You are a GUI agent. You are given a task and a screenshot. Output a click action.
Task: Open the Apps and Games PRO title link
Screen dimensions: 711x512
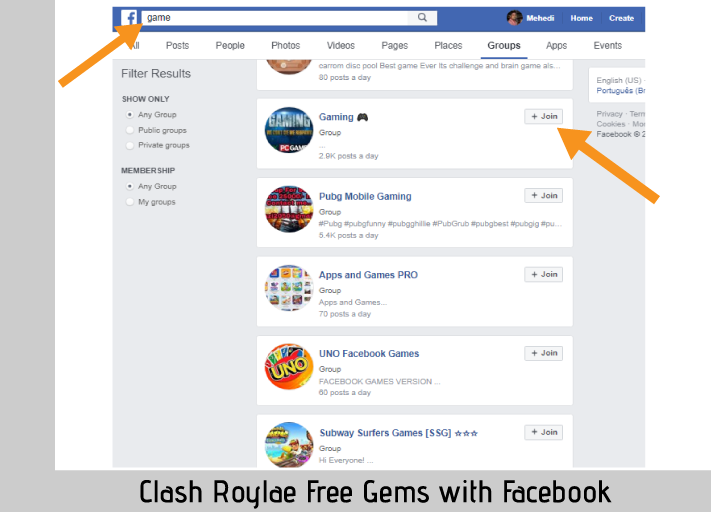[368, 275]
